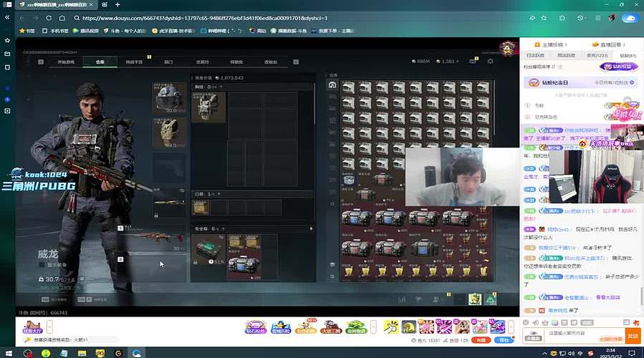
Task: Send chat message with orange 发送 button
Action: click(x=633, y=336)
